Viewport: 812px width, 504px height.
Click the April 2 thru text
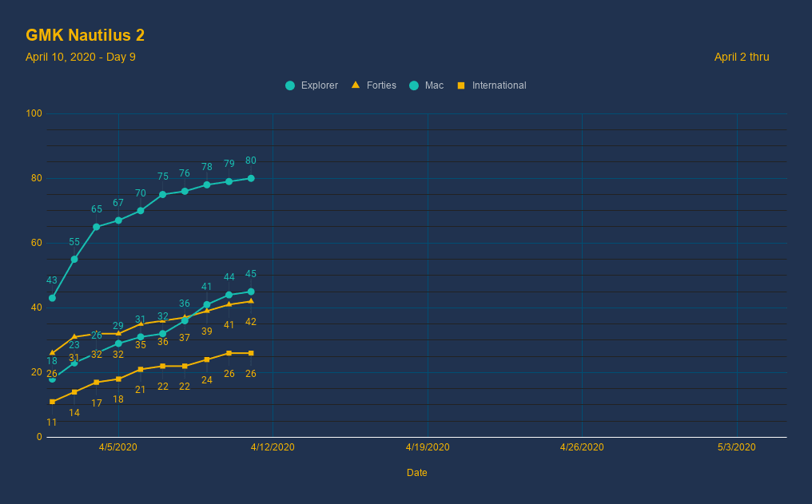(741, 57)
